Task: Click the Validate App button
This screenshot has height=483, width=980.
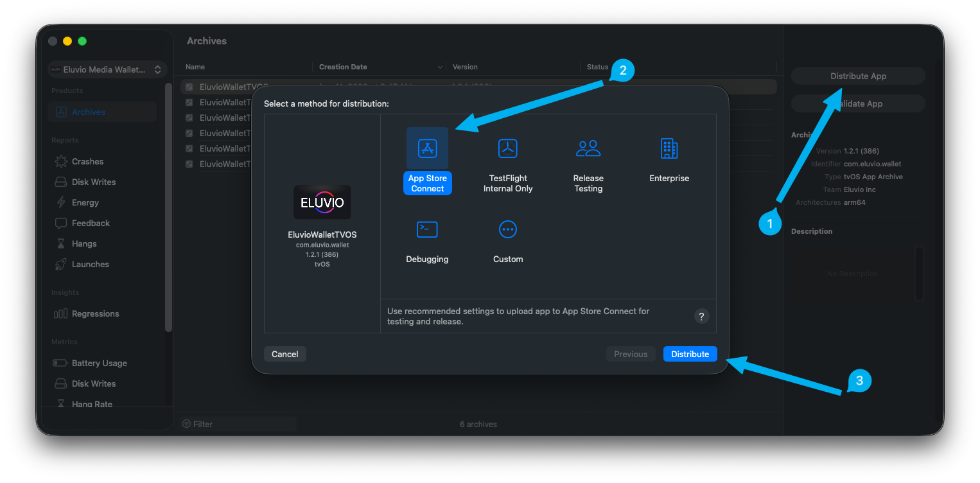Action: [858, 103]
